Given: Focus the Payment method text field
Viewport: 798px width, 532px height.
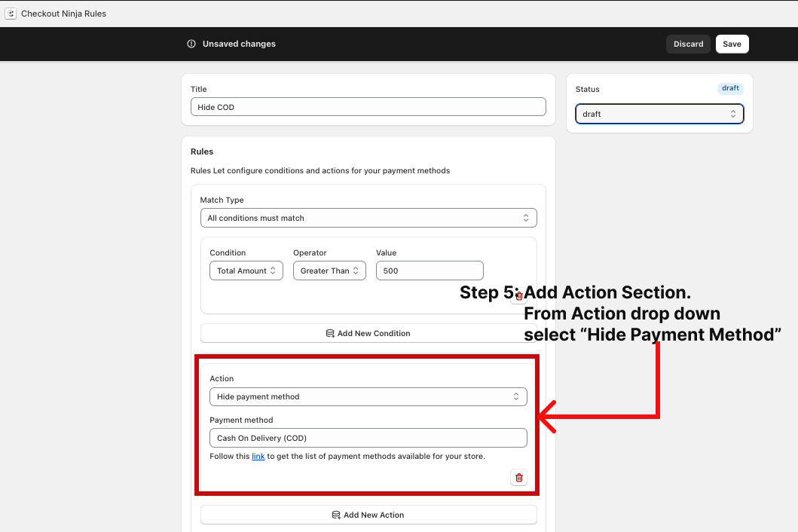Looking at the screenshot, I should click(368, 438).
